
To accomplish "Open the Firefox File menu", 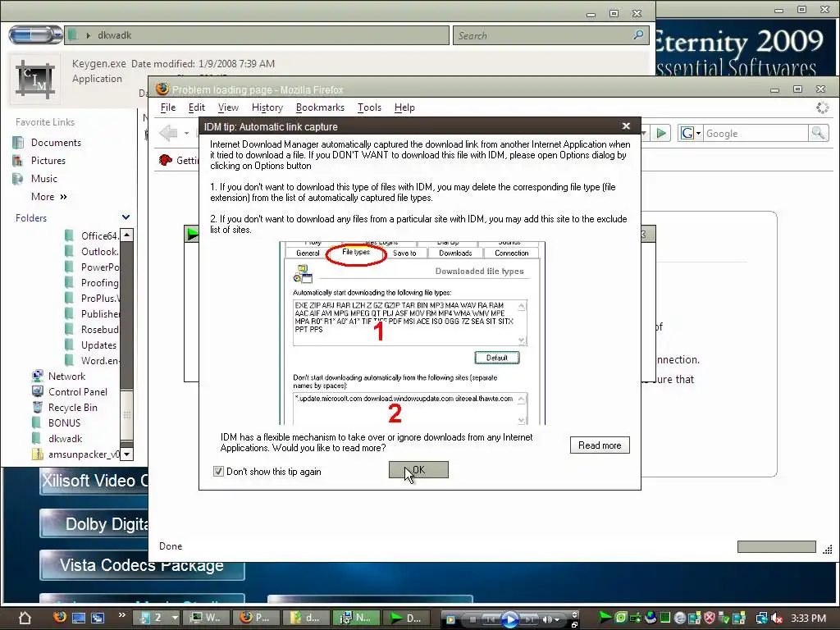I will tap(168, 107).
